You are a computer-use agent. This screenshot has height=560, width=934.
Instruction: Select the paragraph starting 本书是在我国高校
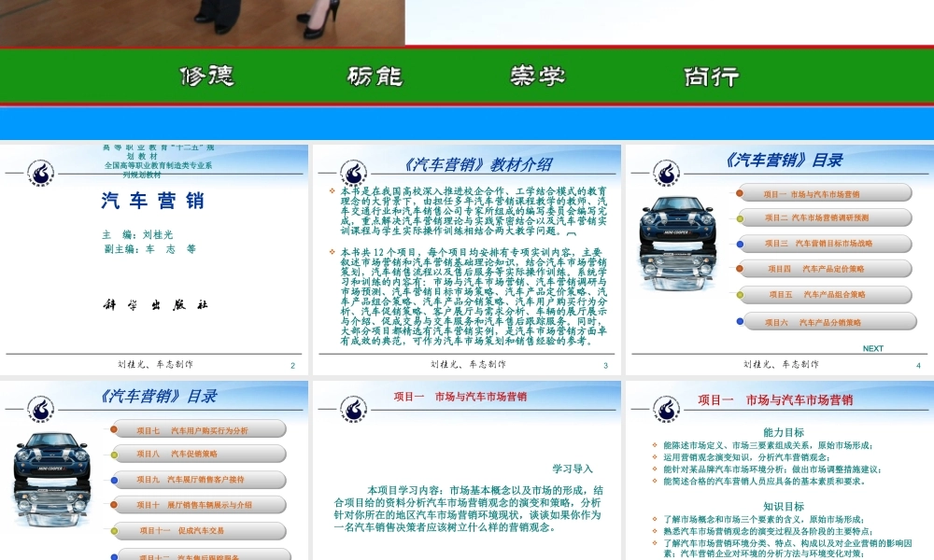[474, 211]
